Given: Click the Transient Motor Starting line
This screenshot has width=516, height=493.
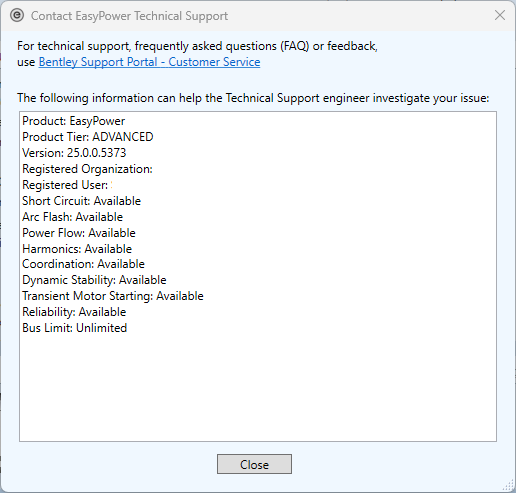Looking at the screenshot, I should (x=113, y=296).
